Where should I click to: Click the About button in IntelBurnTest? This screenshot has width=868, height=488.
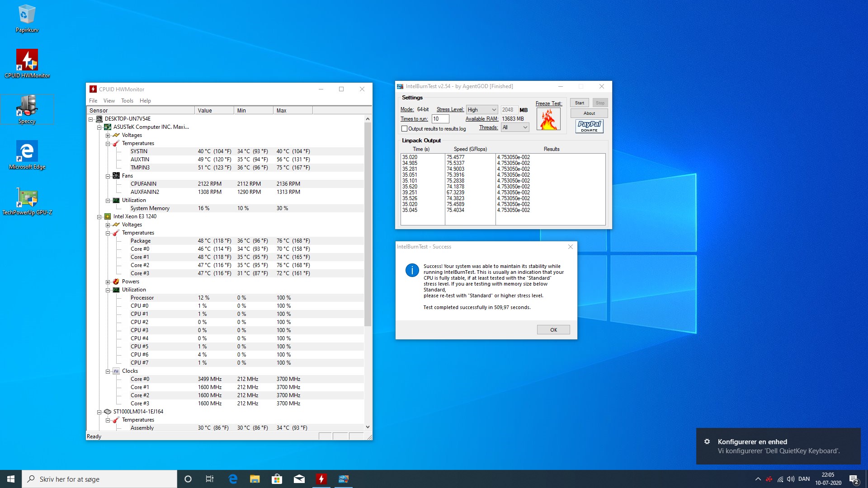pos(589,113)
